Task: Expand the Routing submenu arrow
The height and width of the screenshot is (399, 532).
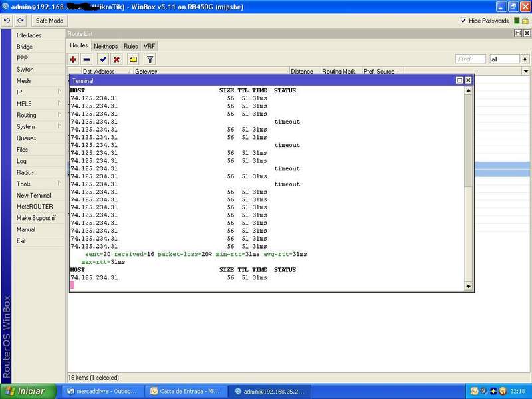Action: coord(59,114)
